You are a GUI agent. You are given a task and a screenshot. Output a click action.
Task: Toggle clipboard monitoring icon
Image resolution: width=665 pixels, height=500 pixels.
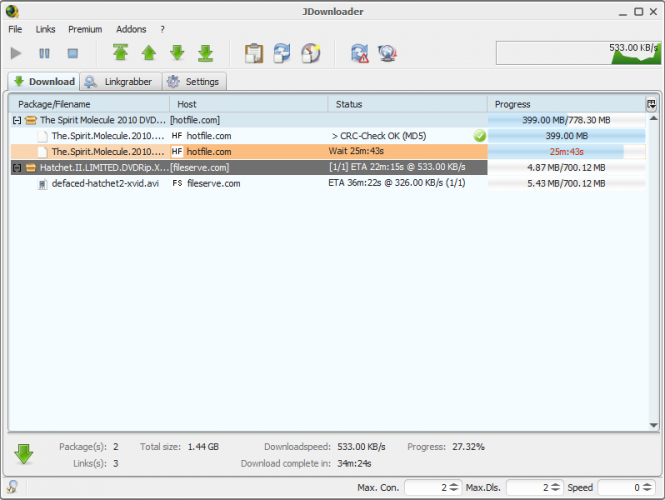point(254,53)
